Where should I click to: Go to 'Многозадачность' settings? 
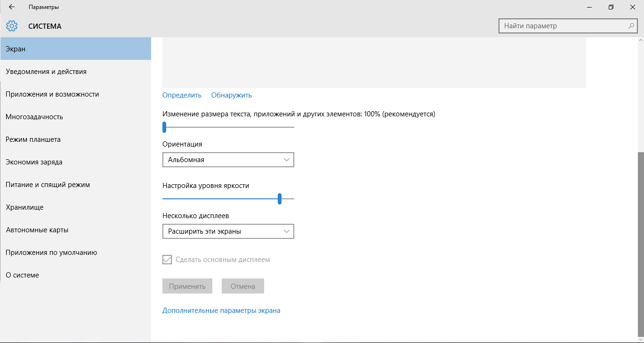[34, 117]
